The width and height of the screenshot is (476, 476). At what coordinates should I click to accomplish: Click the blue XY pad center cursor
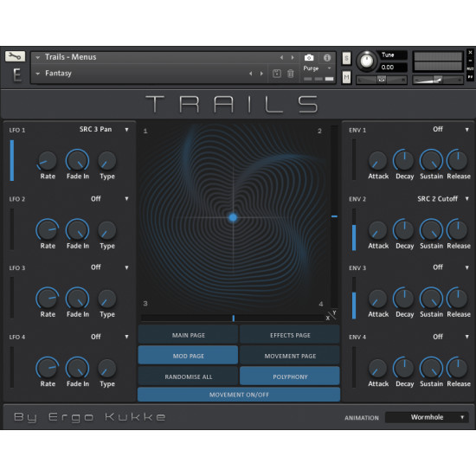[x=233, y=217]
